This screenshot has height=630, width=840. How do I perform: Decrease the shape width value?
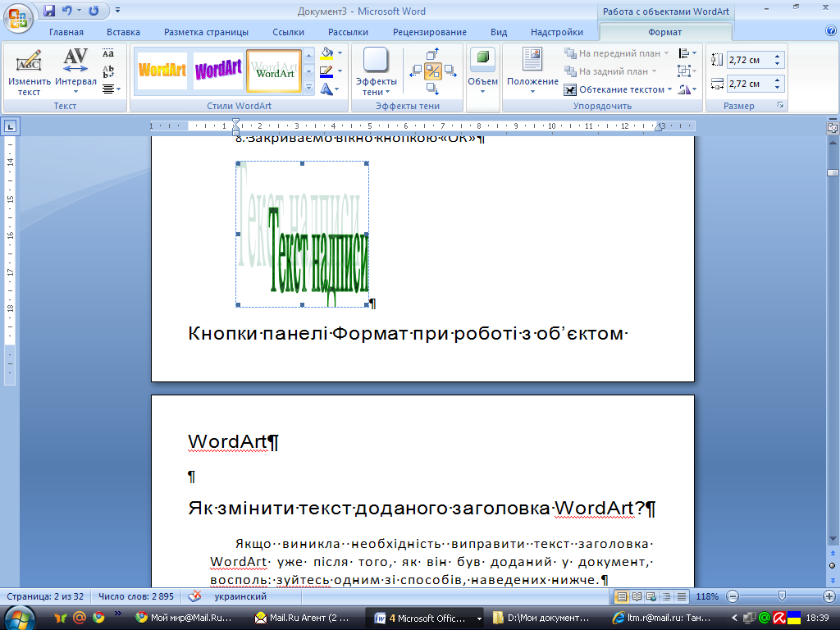tap(778, 87)
